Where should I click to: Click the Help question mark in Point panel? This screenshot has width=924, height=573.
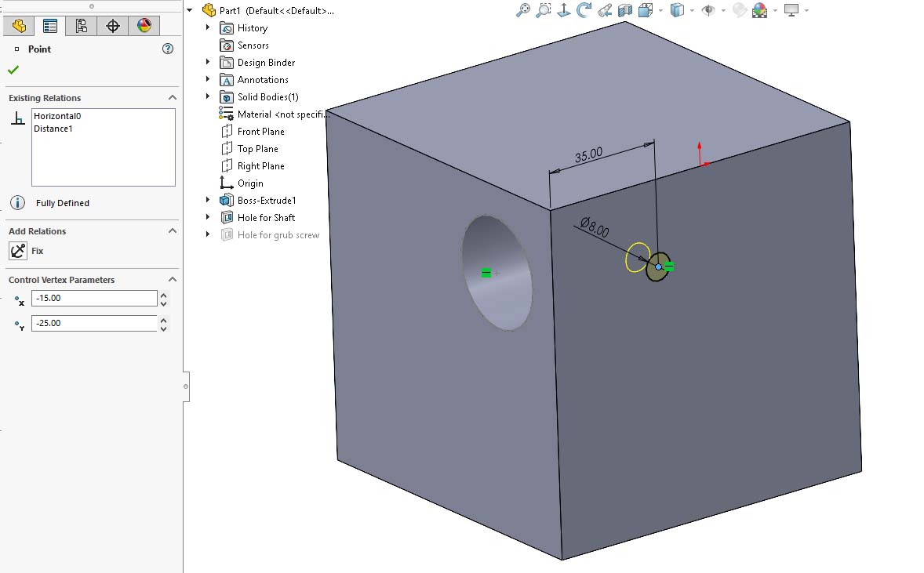pyautogui.click(x=167, y=49)
